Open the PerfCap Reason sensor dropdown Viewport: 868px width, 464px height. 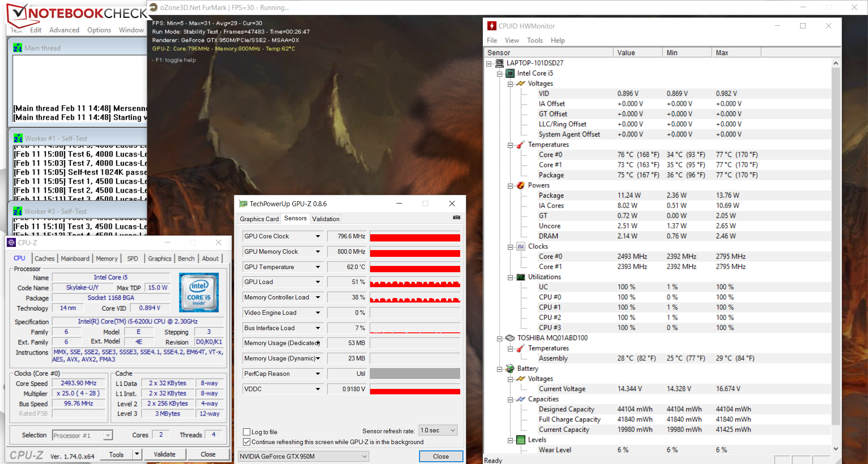click(x=318, y=374)
